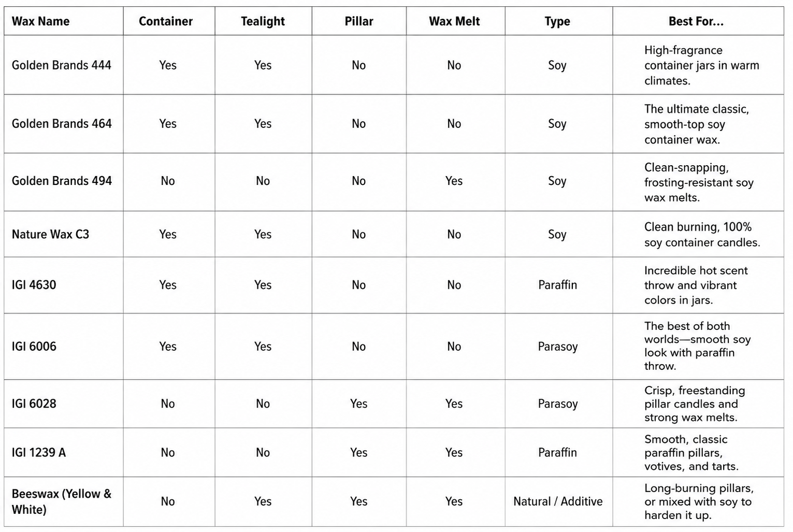The height and width of the screenshot is (532, 793).
Task: Select the Type column header
Action: pyautogui.click(x=557, y=21)
